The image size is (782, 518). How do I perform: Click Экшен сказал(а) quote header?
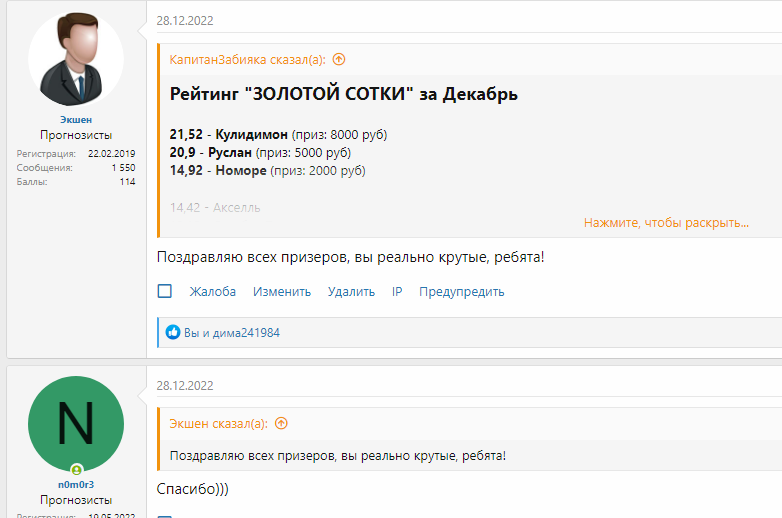click(219, 423)
